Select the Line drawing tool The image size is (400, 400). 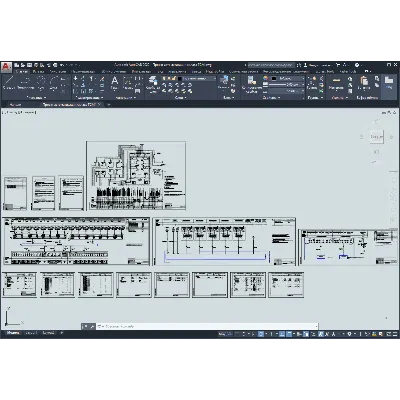tap(8, 83)
